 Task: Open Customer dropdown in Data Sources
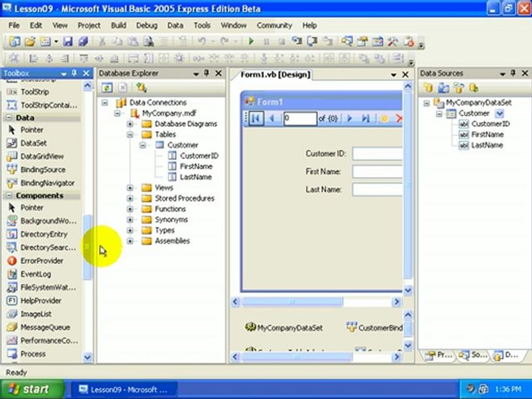[x=500, y=113]
